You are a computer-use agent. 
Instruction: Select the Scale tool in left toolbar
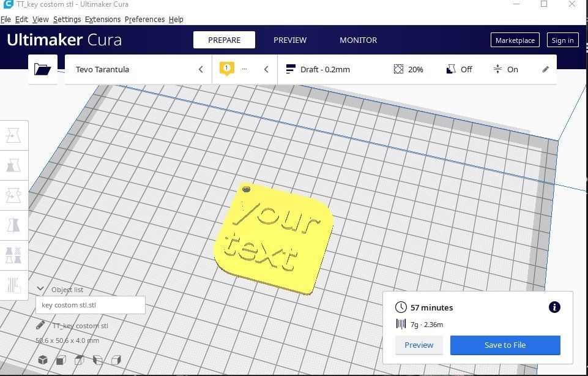point(13,165)
